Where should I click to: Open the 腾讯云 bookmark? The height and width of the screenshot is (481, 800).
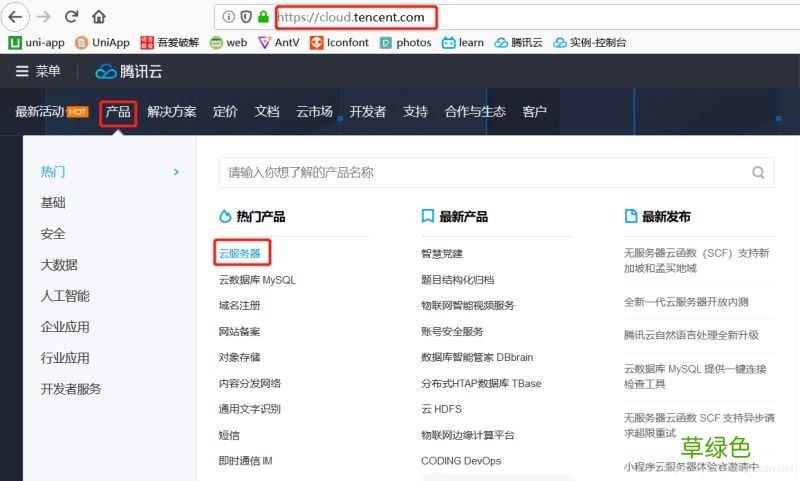tap(518, 43)
